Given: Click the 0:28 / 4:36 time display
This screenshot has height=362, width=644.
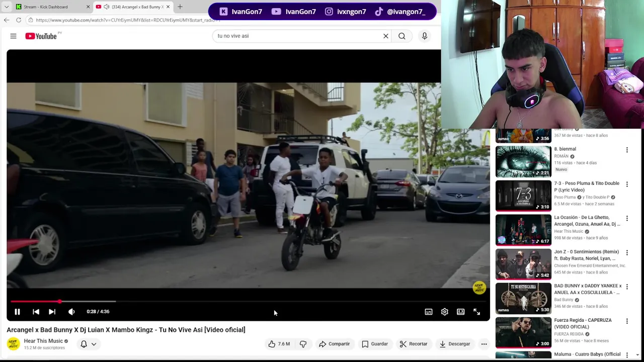Looking at the screenshot, I should click(98, 312).
